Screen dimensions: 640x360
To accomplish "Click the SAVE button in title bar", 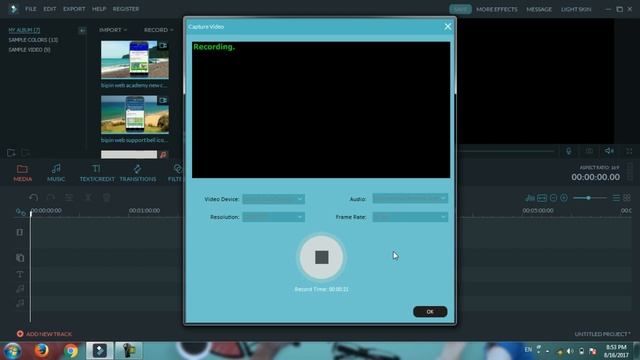I will tap(460, 9).
